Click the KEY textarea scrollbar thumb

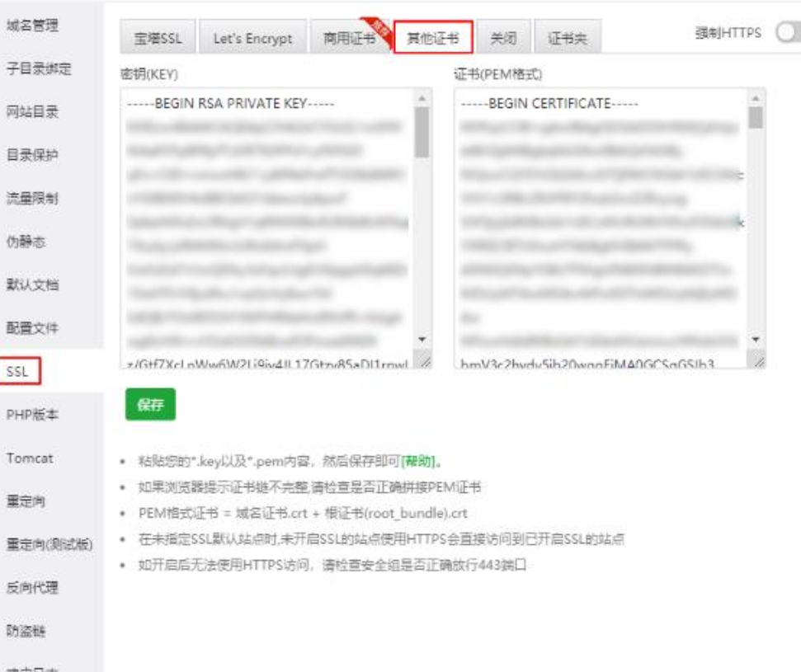422,132
